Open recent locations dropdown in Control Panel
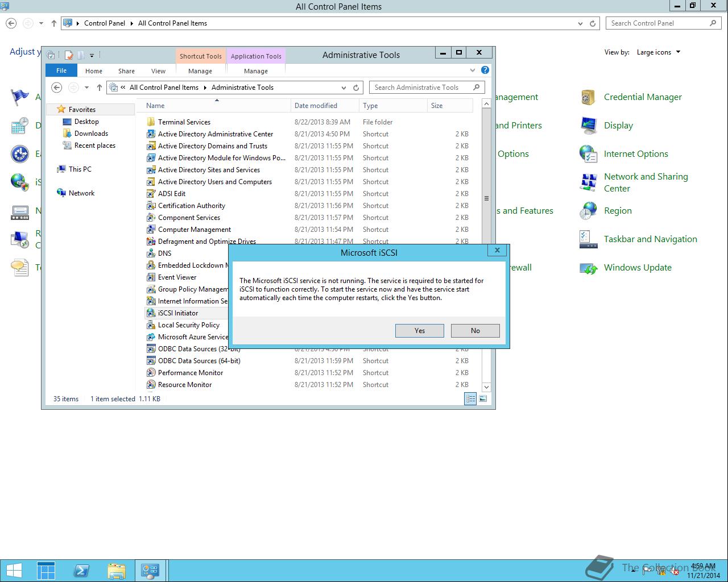 pyautogui.click(x=41, y=23)
